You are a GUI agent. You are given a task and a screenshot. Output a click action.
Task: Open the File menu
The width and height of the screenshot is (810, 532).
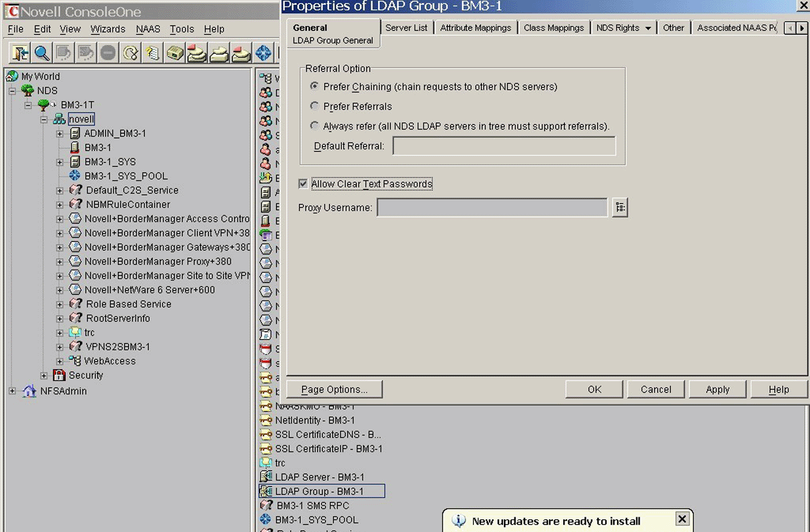[x=15, y=29]
